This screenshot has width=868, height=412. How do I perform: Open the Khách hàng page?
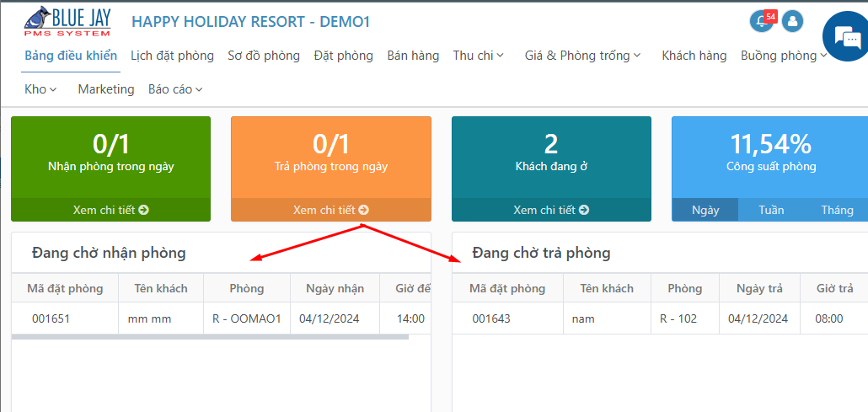[x=694, y=56]
